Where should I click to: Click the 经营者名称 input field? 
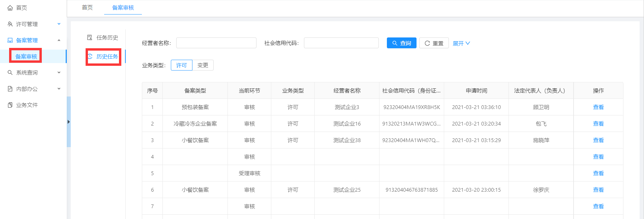[x=216, y=43]
